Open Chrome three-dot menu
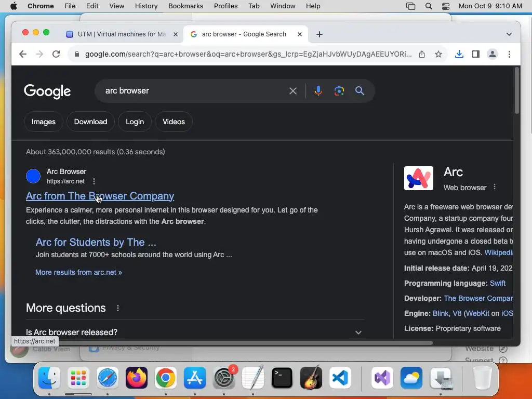This screenshot has width=532, height=399. (x=509, y=54)
